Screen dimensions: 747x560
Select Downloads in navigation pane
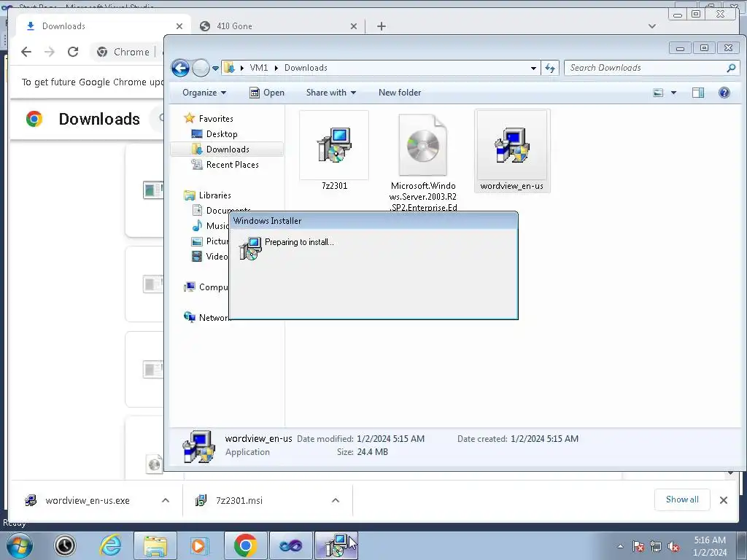(x=227, y=149)
